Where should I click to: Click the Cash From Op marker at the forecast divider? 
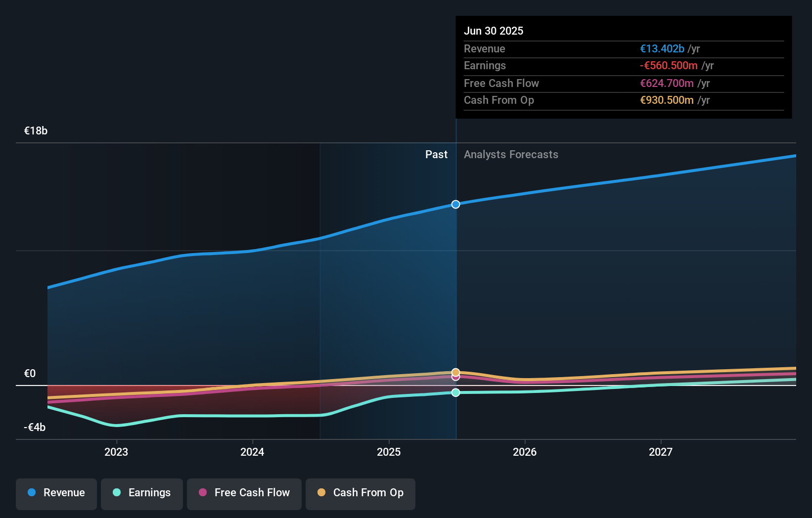[455, 372]
